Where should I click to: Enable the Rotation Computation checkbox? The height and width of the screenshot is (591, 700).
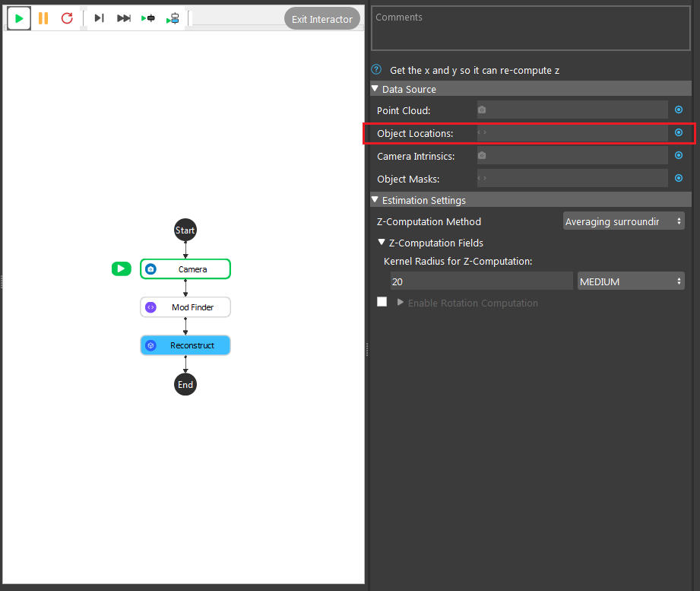pyautogui.click(x=382, y=302)
